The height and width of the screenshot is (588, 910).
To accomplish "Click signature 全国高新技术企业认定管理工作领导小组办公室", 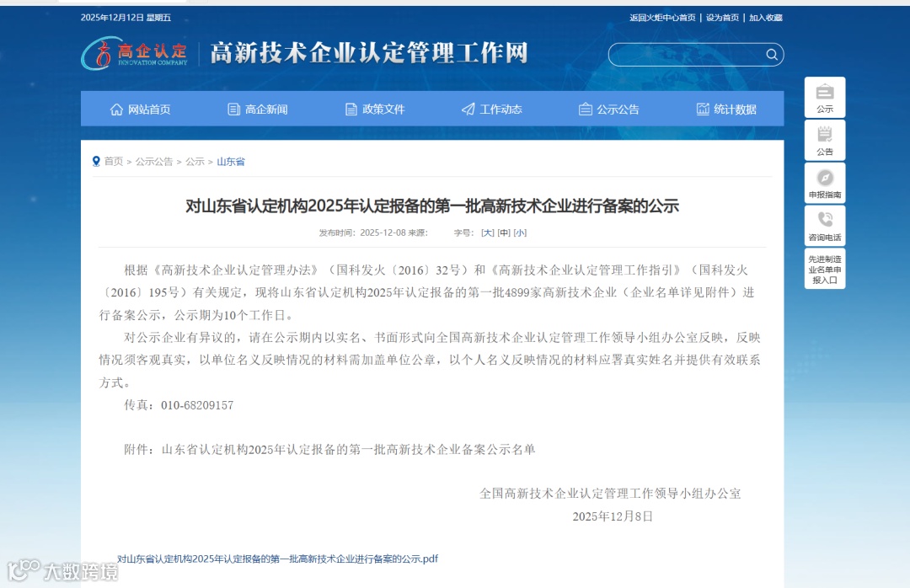I will 611,494.
